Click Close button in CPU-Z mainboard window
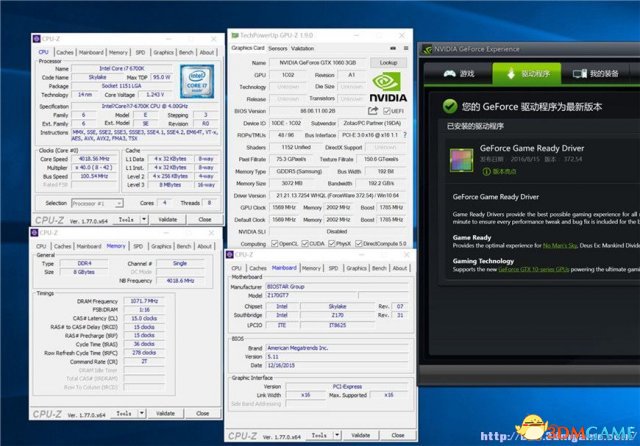The height and width of the screenshot is (446, 640). [x=398, y=435]
